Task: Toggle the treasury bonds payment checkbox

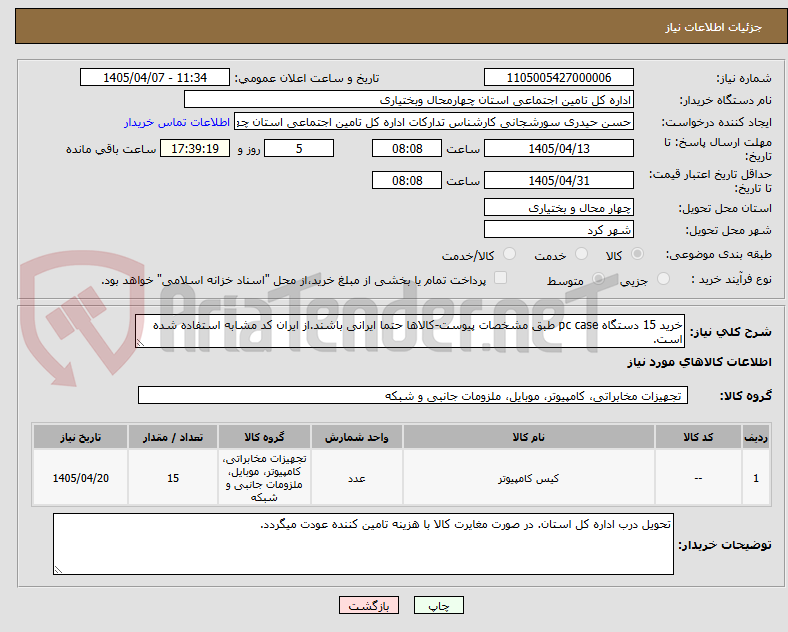Action: (x=501, y=278)
